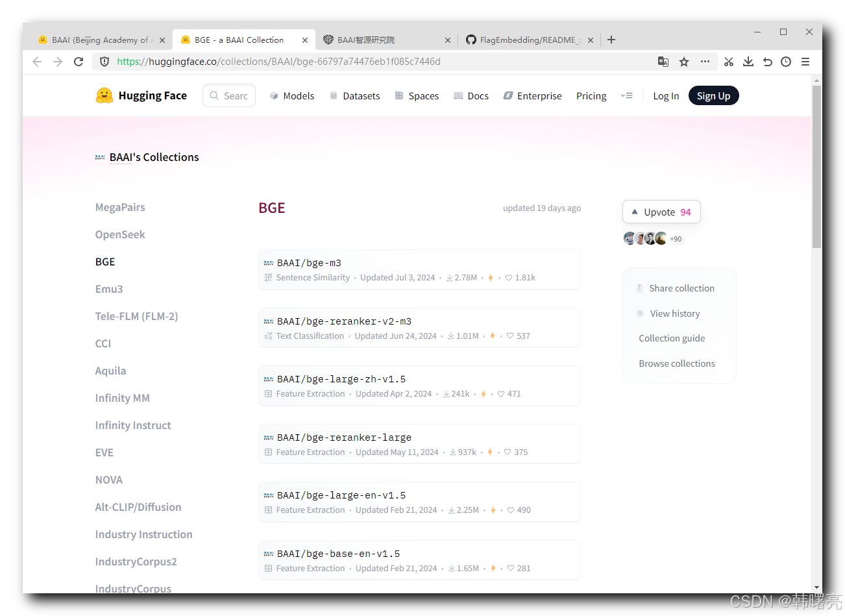Click the translate page icon
This screenshot has width=845, height=616.
pos(663,62)
